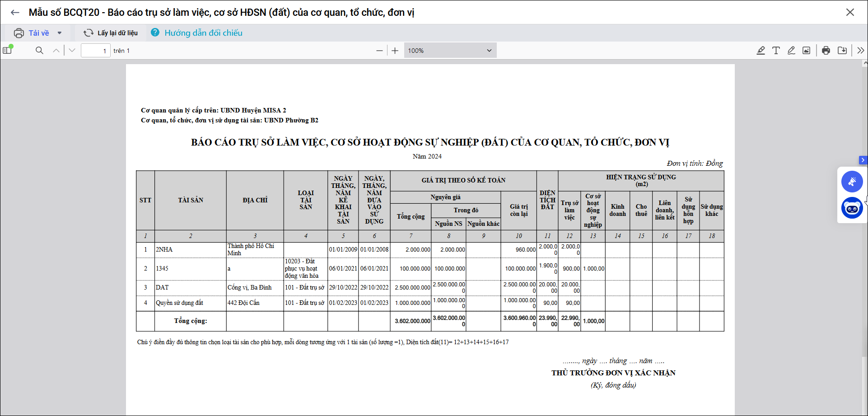Click the Giá trị còn lại header
The height and width of the screenshot is (416, 868).
tap(519, 210)
